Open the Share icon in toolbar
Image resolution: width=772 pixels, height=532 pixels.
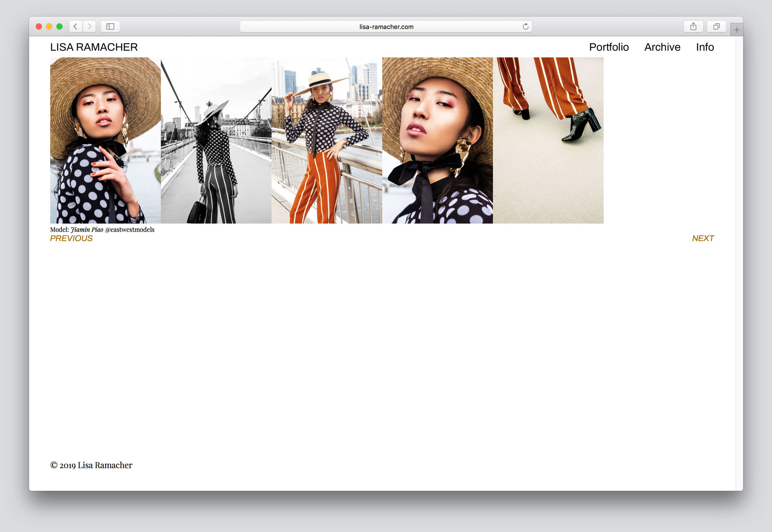pos(693,27)
